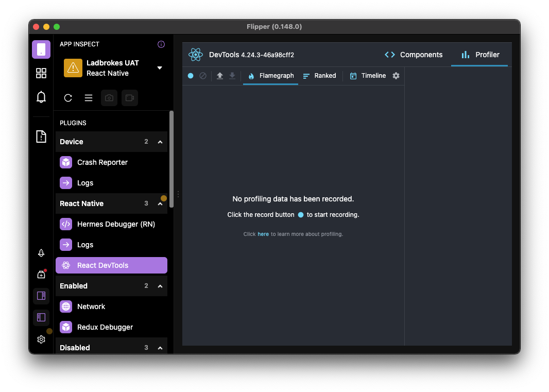Select the Timeline tab

(368, 76)
